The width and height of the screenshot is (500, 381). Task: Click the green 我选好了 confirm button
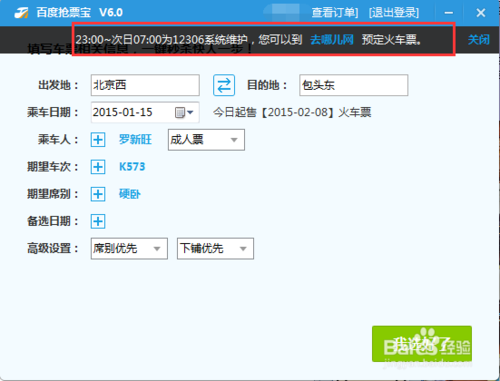coord(422,344)
